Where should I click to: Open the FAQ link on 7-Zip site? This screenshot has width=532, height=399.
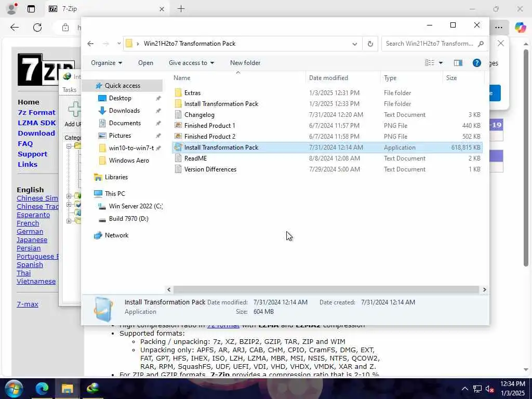pos(25,143)
